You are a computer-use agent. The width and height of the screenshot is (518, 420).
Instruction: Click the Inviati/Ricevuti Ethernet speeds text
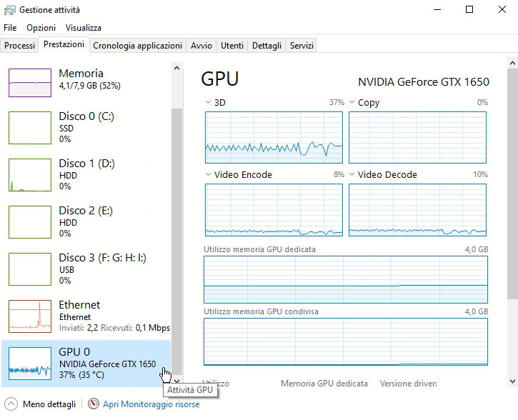point(114,328)
